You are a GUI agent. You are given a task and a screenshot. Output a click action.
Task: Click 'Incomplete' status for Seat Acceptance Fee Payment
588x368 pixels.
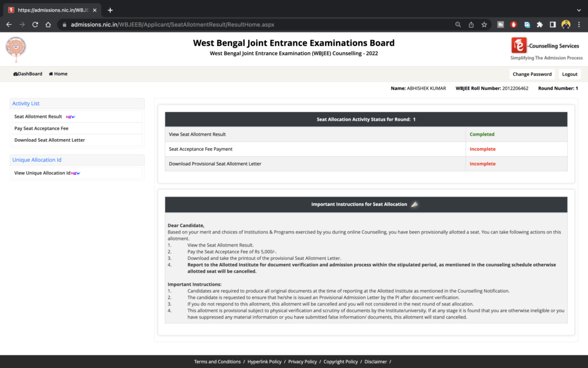coord(482,149)
